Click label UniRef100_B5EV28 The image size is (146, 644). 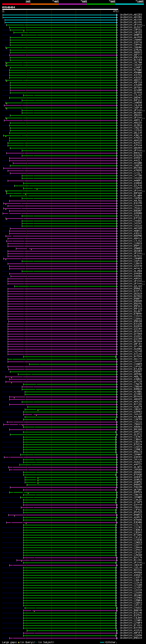[131, 58]
